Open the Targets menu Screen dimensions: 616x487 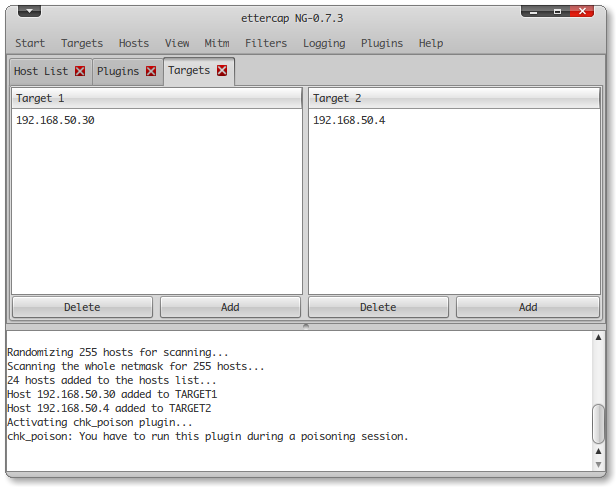point(82,43)
